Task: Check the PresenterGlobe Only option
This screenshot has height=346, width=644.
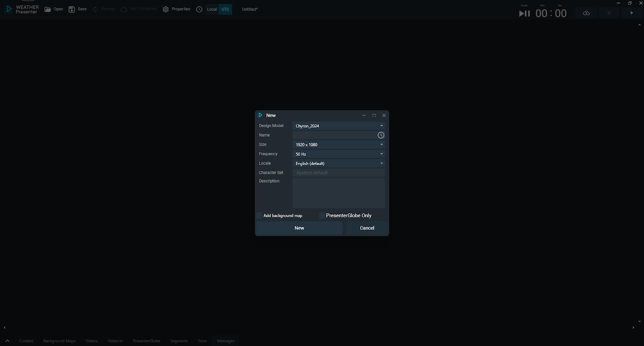Action: pyautogui.click(x=322, y=216)
